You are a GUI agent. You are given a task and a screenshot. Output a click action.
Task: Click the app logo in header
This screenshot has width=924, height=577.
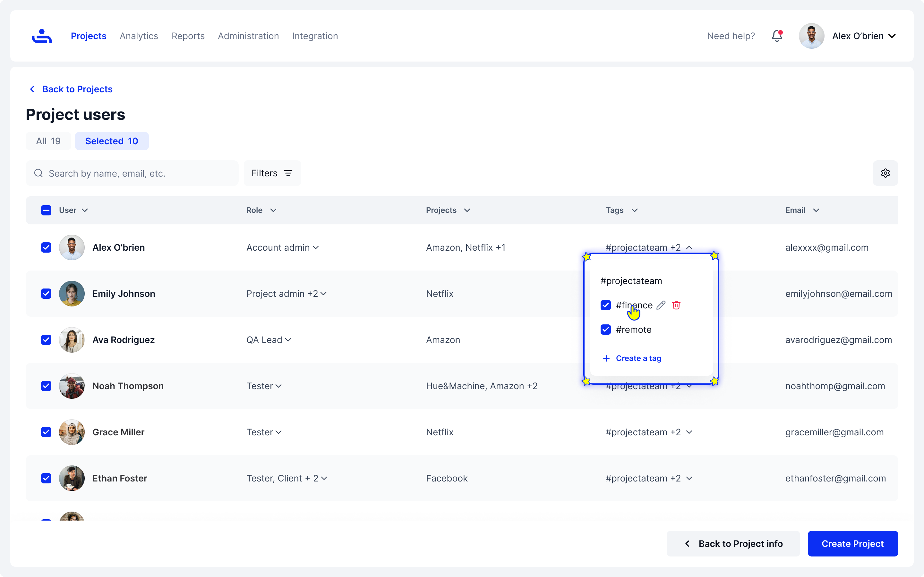point(42,36)
